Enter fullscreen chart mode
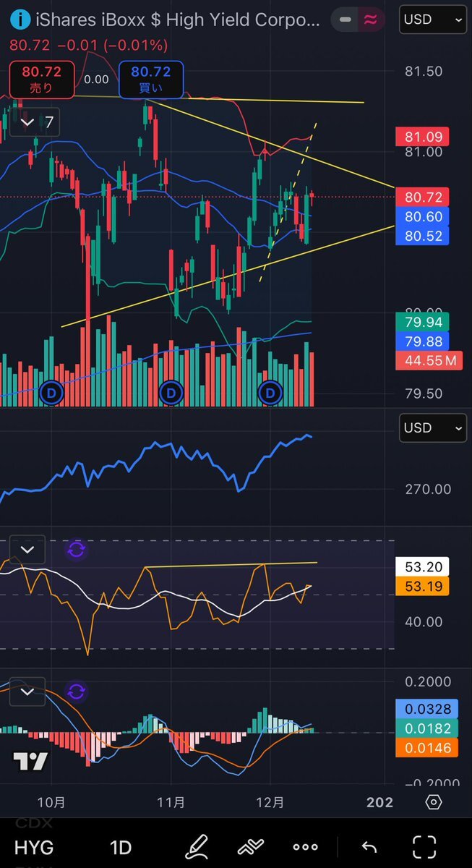 [x=424, y=846]
